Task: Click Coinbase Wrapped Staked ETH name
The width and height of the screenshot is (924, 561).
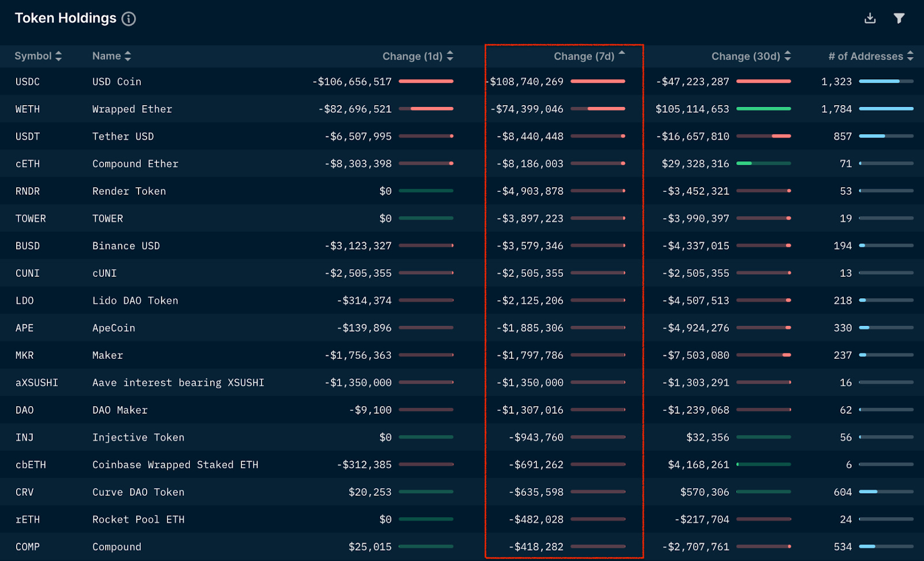Action: [x=175, y=465]
